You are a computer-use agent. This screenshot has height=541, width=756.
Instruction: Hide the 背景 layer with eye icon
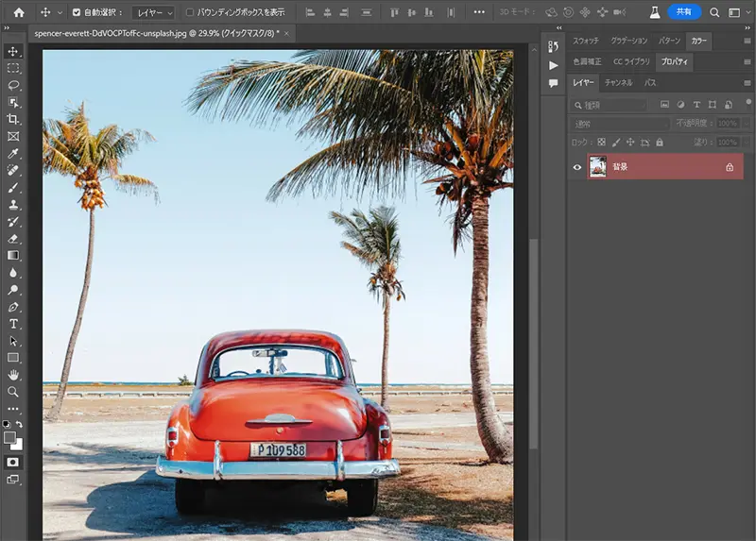tap(578, 167)
